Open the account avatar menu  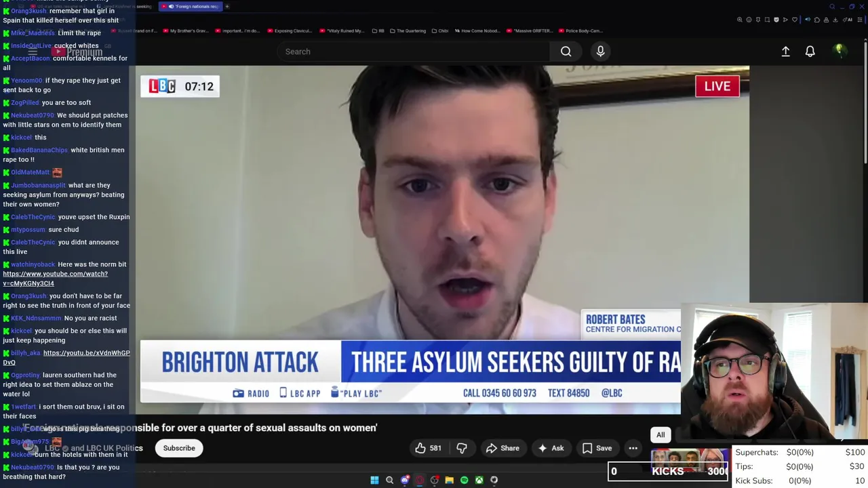pos(839,51)
